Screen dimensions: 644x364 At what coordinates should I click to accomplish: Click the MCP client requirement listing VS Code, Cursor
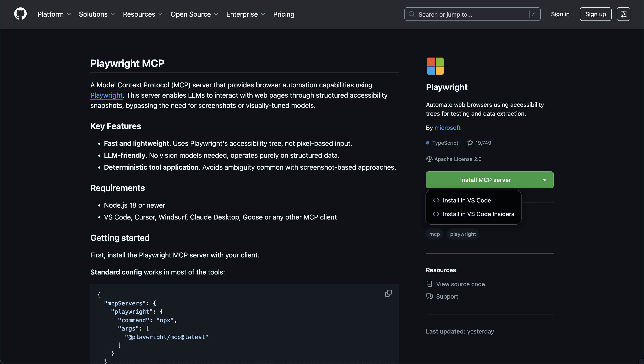[x=220, y=217]
